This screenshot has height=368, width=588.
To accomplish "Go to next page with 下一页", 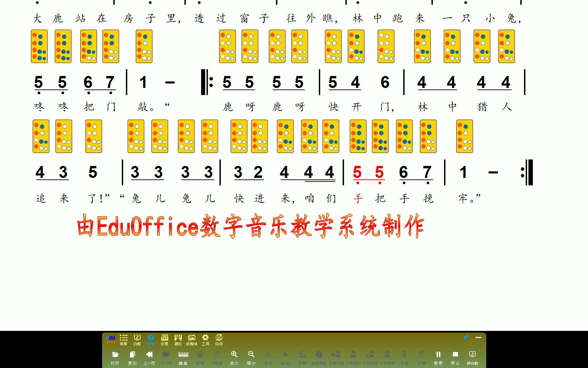I will pos(166,358).
